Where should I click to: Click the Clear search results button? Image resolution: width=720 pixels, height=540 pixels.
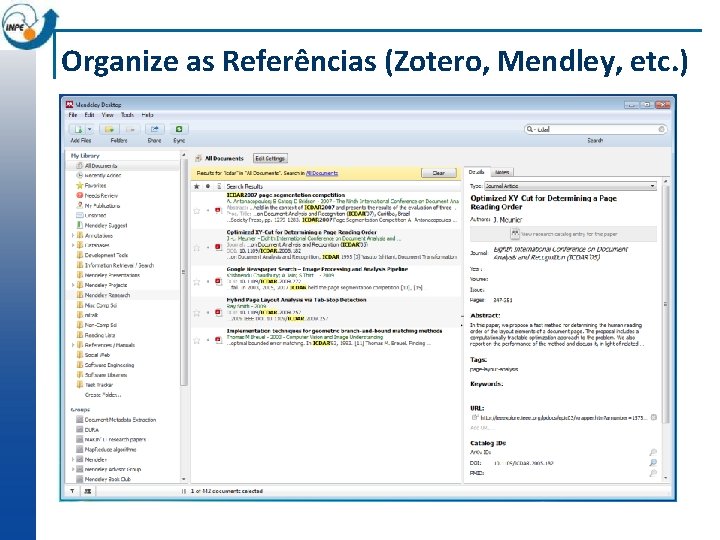coord(439,173)
